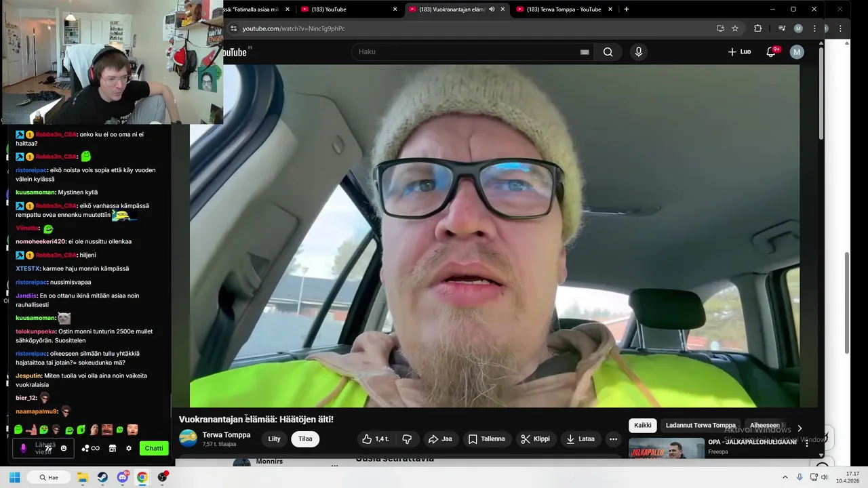Click the taskbar Hae search box
The width and height of the screenshot is (868, 488).
click(49, 477)
